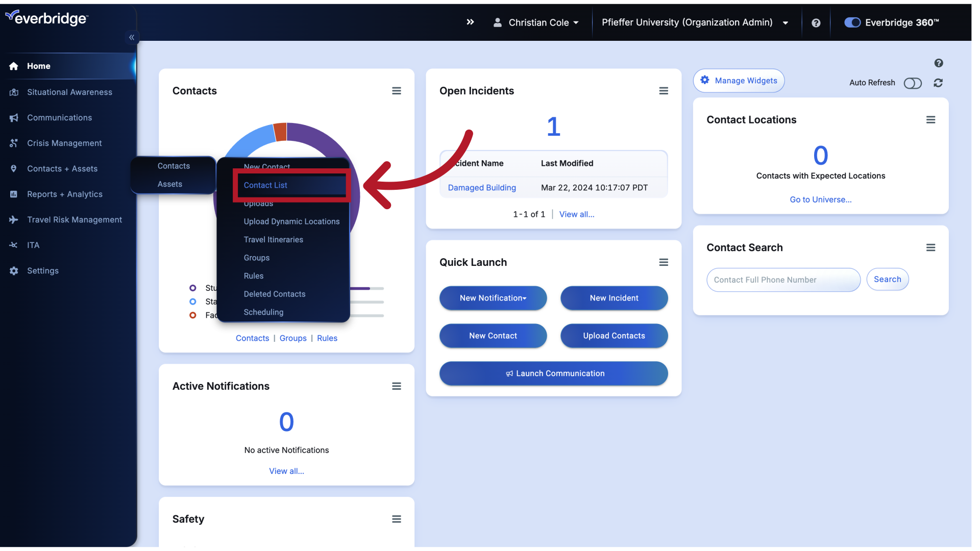Image resolution: width=980 pixels, height=551 pixels.
Task: Click View all in Open Incidents
Action: pyautogui.click(x=576, y=214)
